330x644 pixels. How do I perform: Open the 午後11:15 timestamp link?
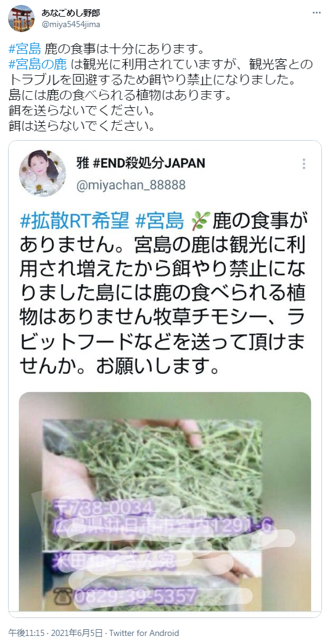[x=23, y=633]
